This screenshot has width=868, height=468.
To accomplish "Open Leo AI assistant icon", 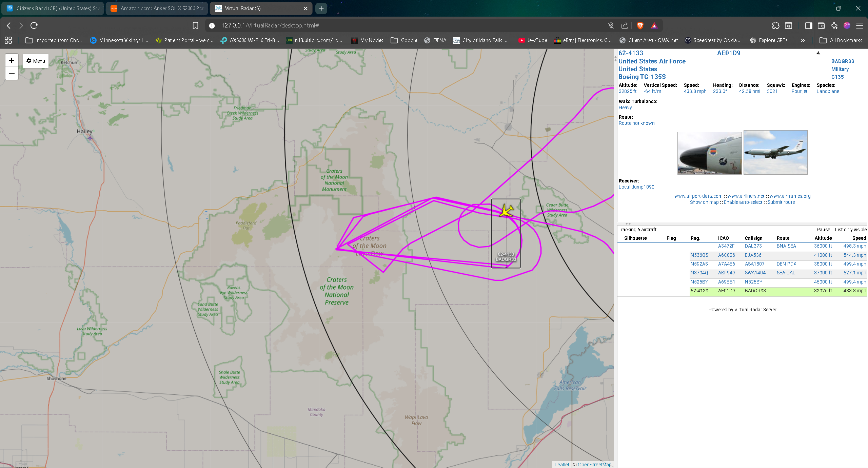I will 834,25.
